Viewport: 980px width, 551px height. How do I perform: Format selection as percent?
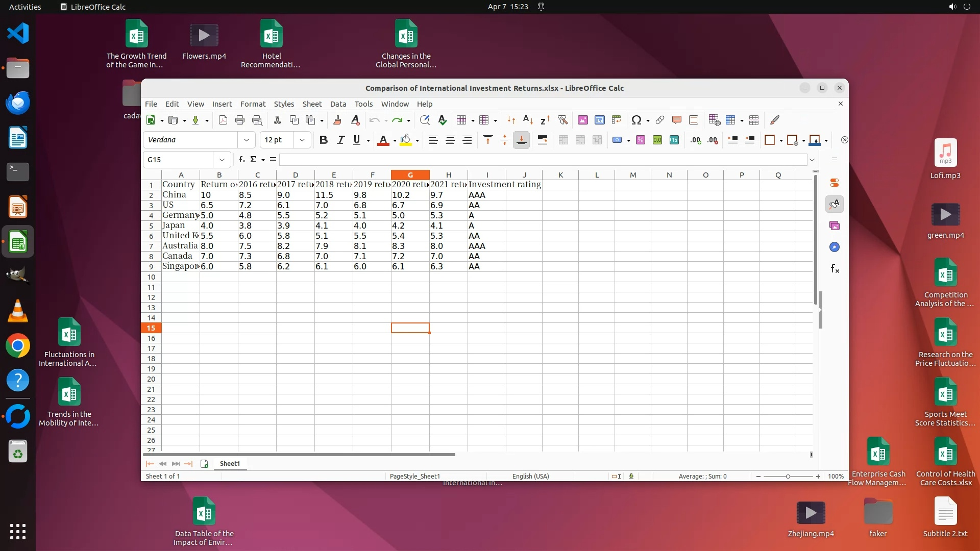click(x=641, y=140)
